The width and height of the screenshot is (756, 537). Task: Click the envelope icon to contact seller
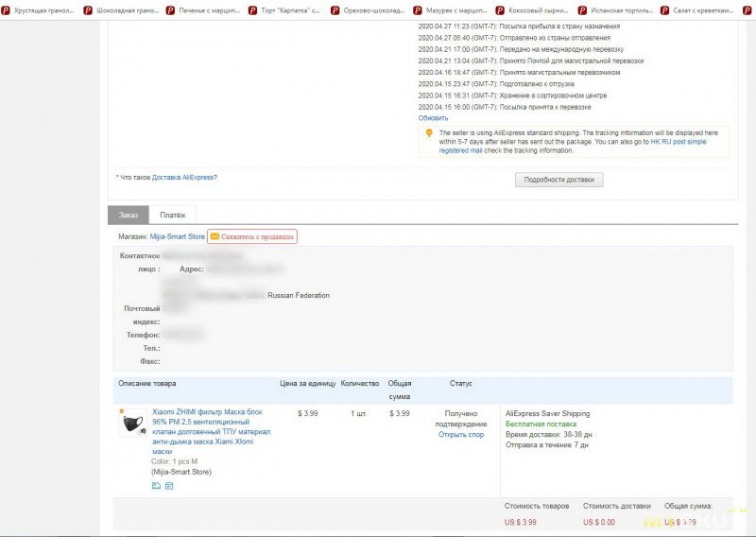tap(215, 236)
